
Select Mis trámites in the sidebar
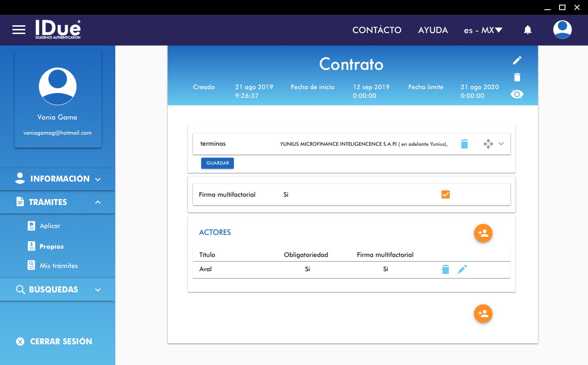(x=58, y=266)
